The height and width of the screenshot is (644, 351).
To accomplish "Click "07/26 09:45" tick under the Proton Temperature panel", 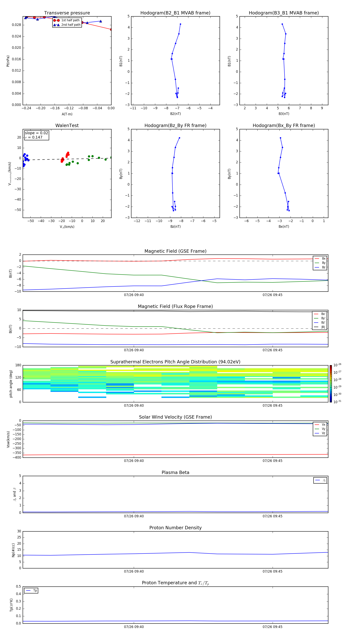I will coord(273,627).
